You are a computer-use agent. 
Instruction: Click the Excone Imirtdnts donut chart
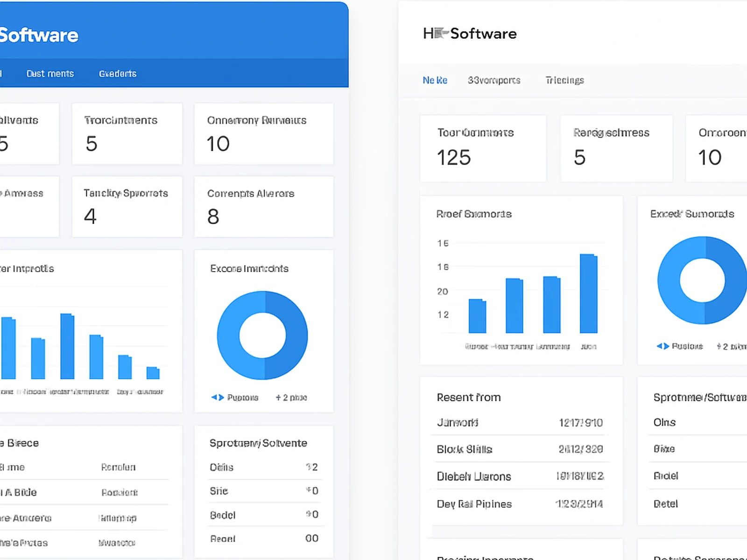[262, 335]
